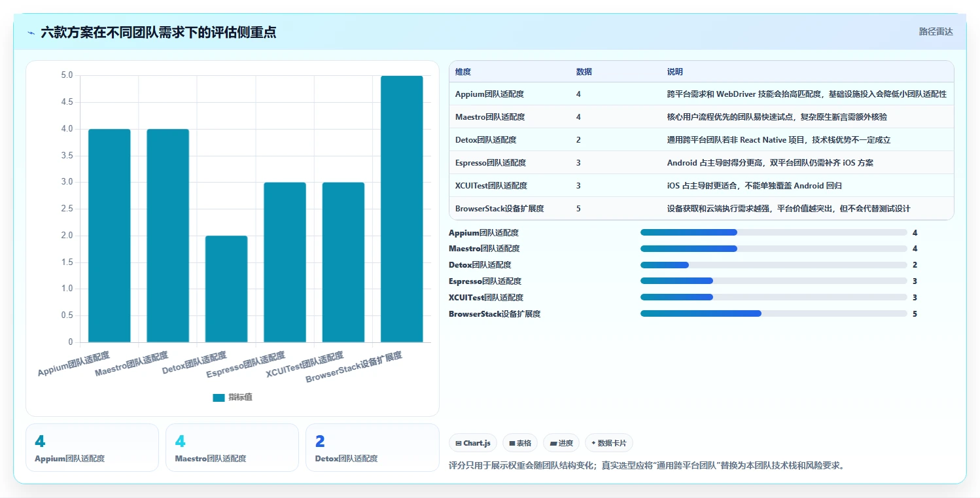Open the Appium团队适配度 data card
The image size is (980, 498).
coord(92,448)
